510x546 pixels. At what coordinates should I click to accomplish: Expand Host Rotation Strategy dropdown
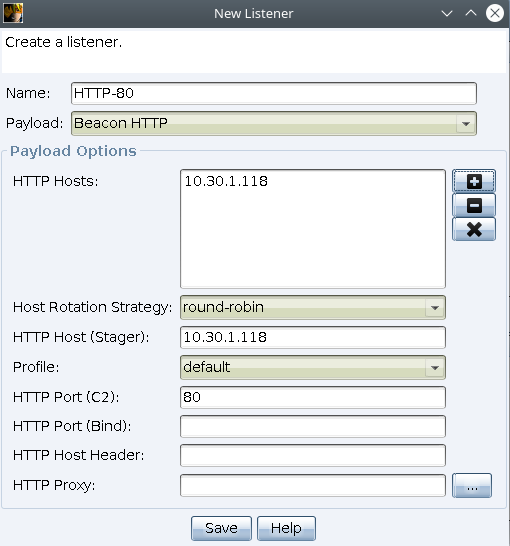[313, 307]
